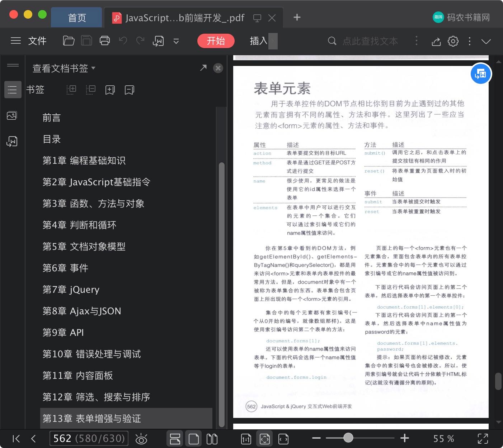Pop out the bookmark panel arrow
This screenshot has width=503, height=448.
(x=203, y=68)
